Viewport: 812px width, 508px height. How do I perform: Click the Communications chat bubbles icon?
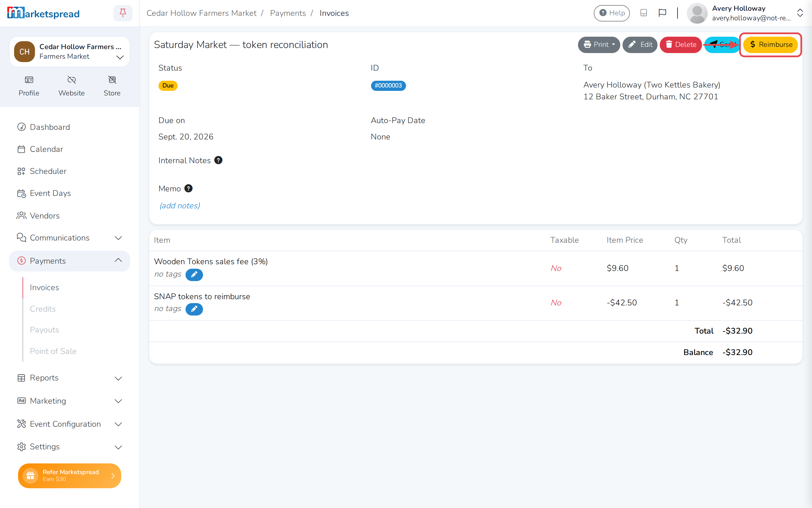click(21, 238)
